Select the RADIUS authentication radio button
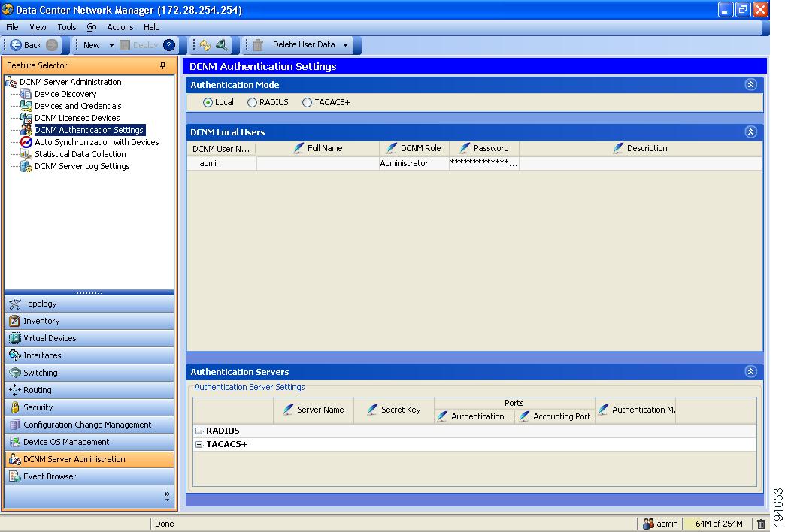This screenshot has width=785, height=532. tap(252, 103)
